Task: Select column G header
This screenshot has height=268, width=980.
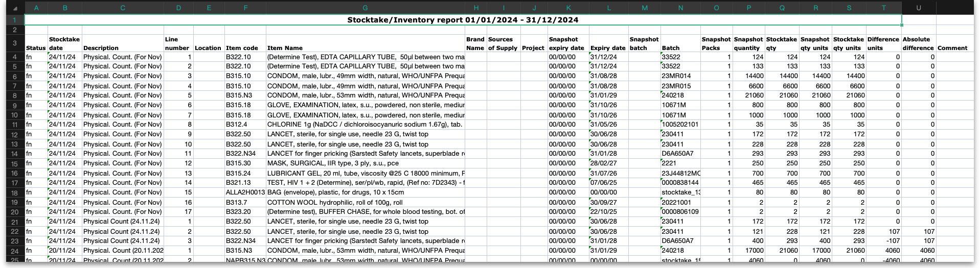Action: pos(365,8)
